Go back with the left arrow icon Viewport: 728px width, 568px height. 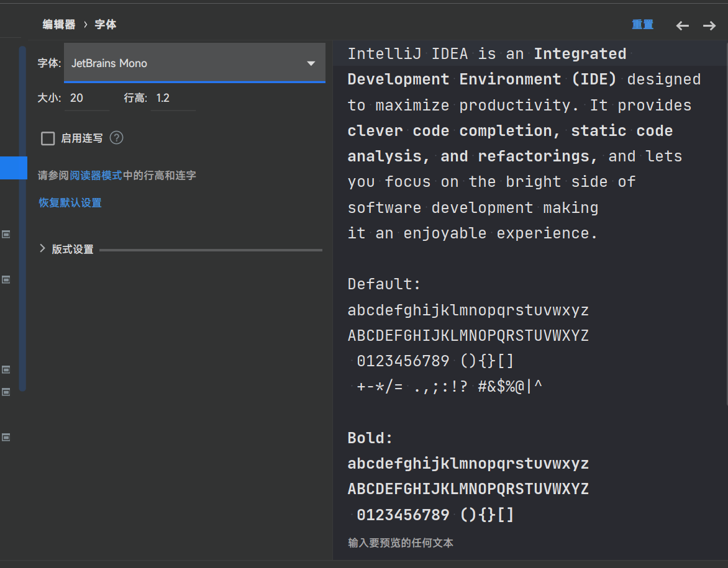[x=683, y=25]
